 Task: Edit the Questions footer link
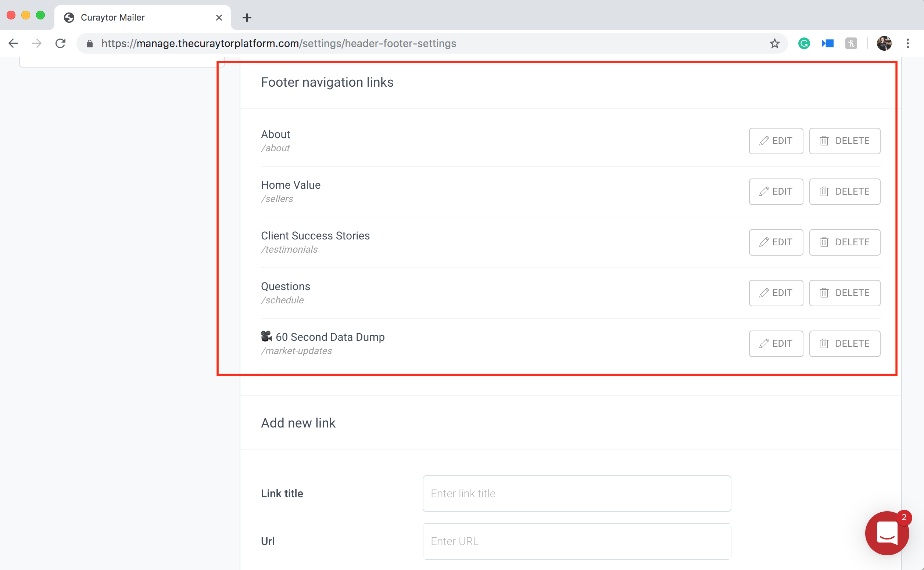coord(776,293)
